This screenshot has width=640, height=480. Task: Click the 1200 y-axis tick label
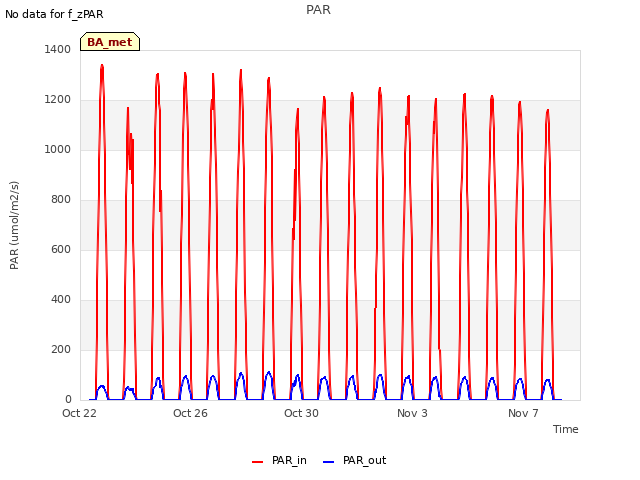tap(58, 100)
